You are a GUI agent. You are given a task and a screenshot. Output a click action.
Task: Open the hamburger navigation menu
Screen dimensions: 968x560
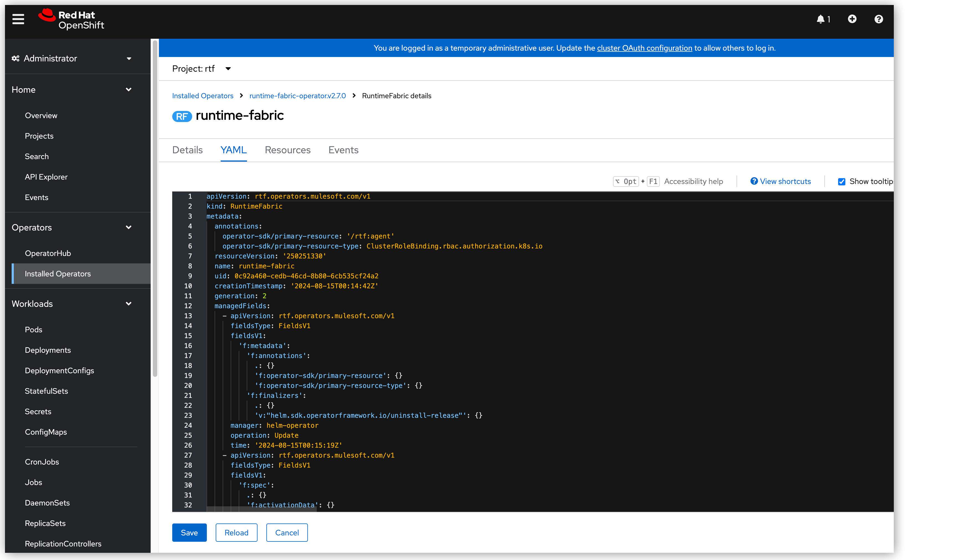18,19
